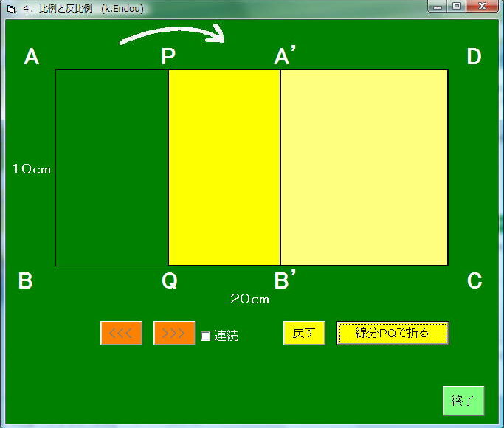Image resolution: width=504 pixels, height=428 pixels.
Task: Click the <<< step-back button
Action: point(121,333)
